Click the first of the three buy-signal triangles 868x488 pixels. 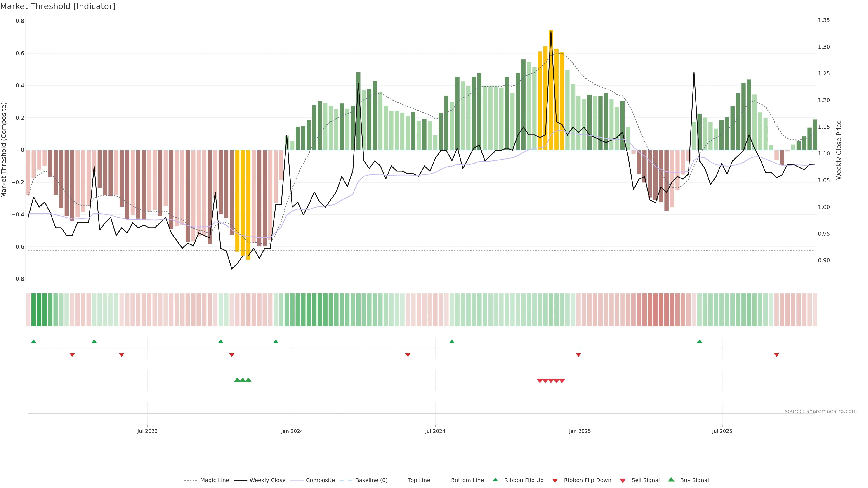(x=237, y=380)
